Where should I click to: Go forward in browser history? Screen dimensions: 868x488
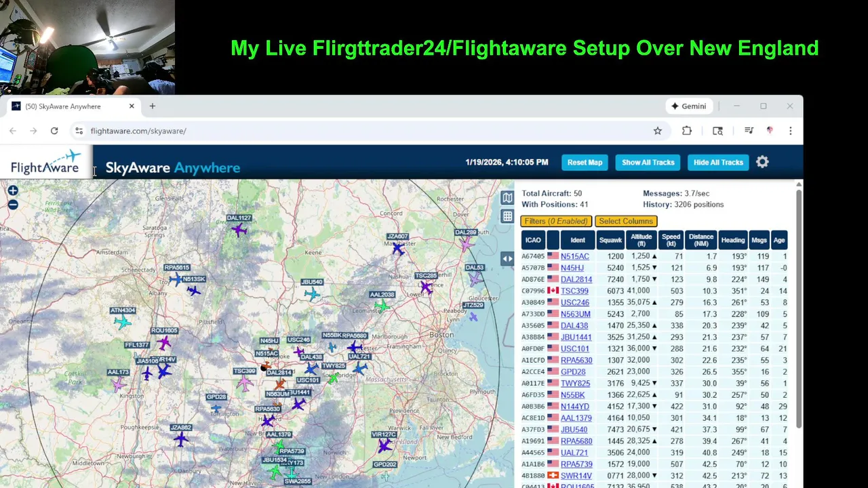(33, 131)
